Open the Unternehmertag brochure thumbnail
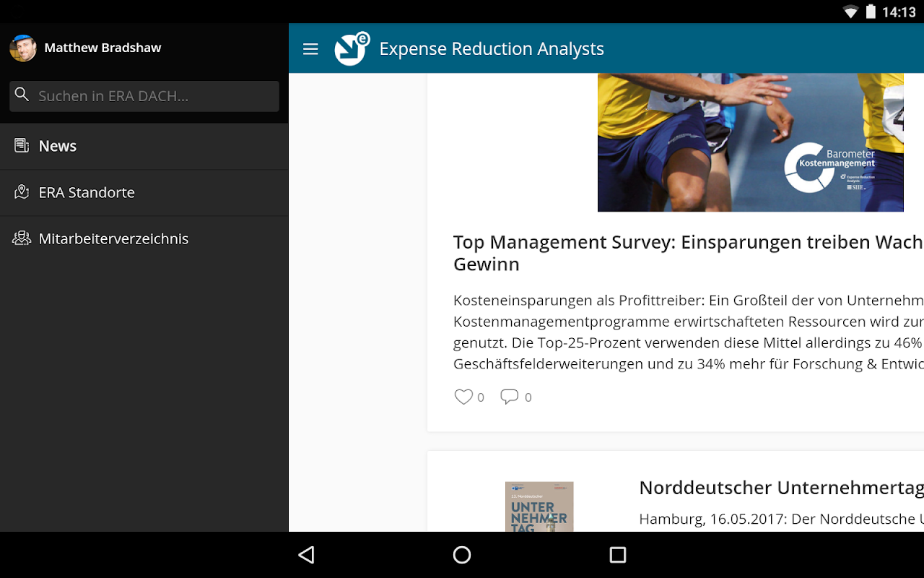The height and width of the screenshot is (578, 924). pyautogui.click(x=539, y=506)
